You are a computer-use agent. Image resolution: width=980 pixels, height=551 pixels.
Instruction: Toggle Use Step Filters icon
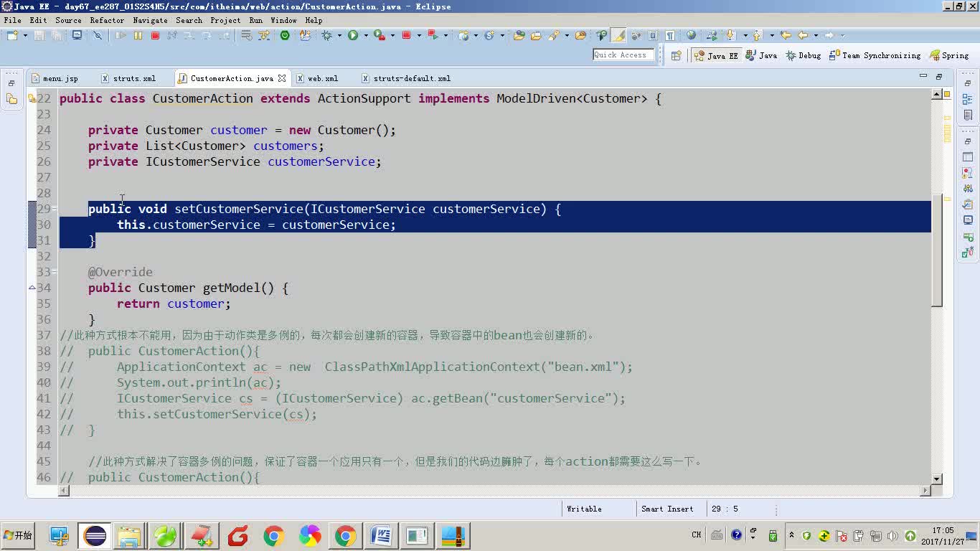point(264,35)
